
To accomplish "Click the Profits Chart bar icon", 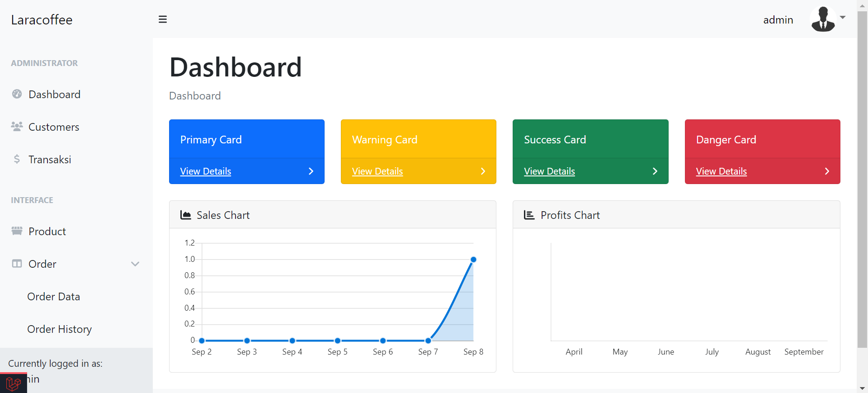I will coord(529,215).
